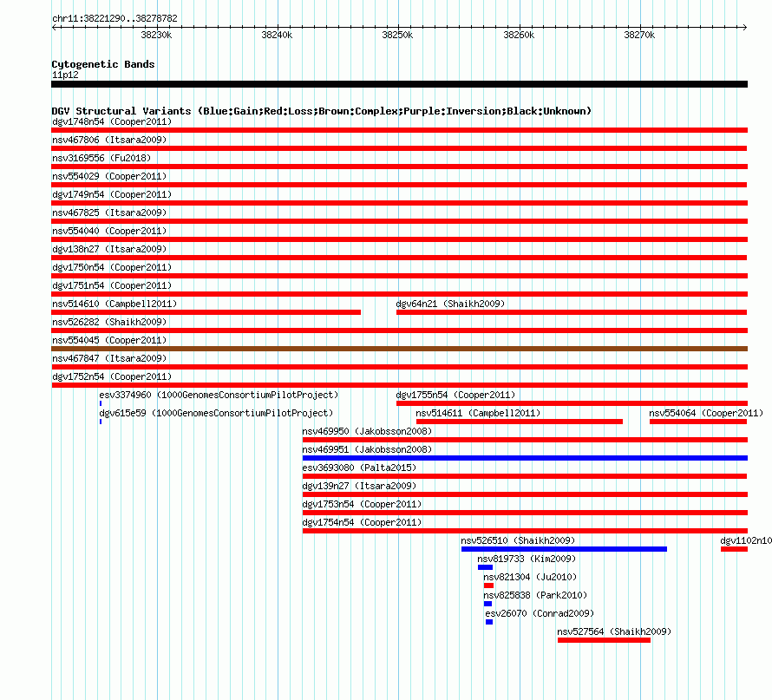Select the dgv138n27 (Itsara2009) label
This screenshot has width=772, height=700.
109,249
